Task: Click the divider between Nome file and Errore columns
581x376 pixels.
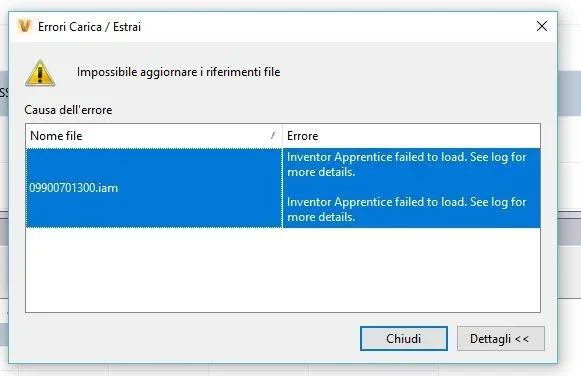Action: [282, 136]
